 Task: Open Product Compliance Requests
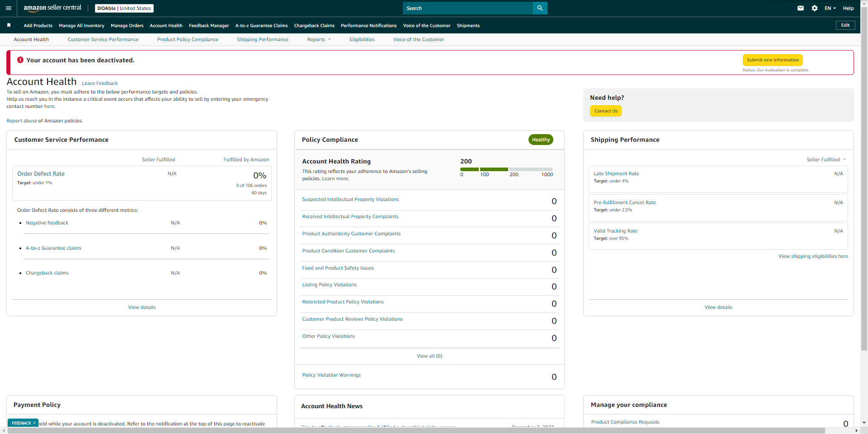click(x=625, y=422)
